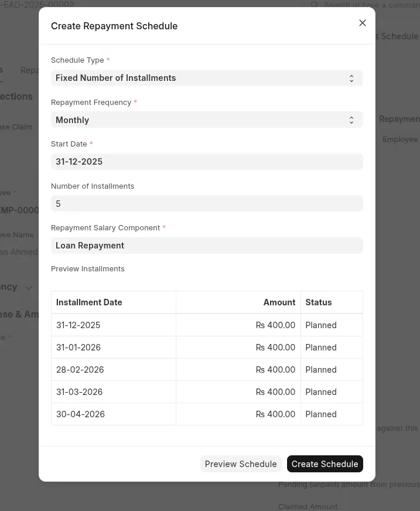Click the Number of Installments field
420x511 pixels.
coord(207,204)
